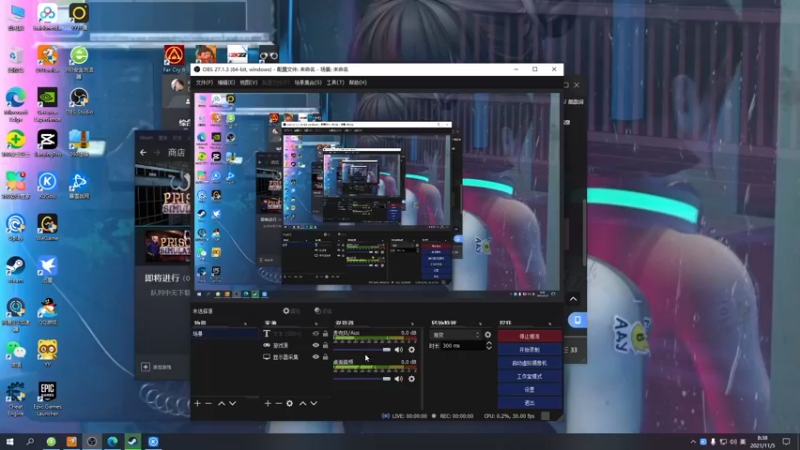Open the WeChat desktop icon
This screenshot has height=450, width=800.
(15, 354)
